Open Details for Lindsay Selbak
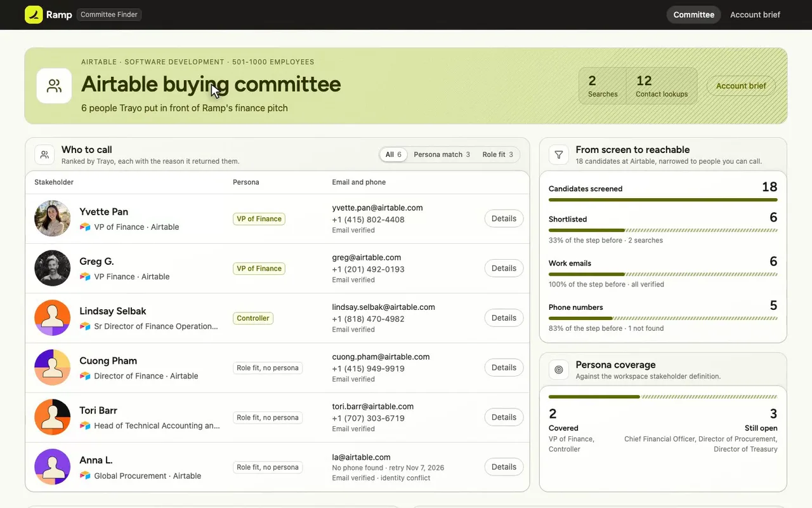Viewport: 812px width, 508px height. tap(504, 317)
